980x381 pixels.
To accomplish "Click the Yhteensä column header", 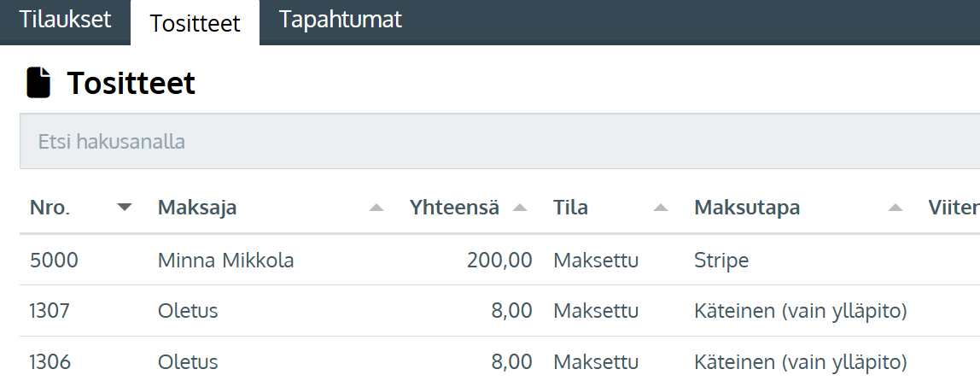I will [x=454, y=207].
